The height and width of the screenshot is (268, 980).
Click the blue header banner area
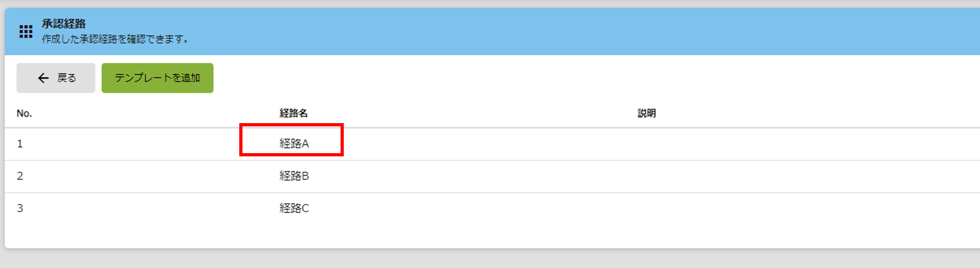(x=533, y=32)
